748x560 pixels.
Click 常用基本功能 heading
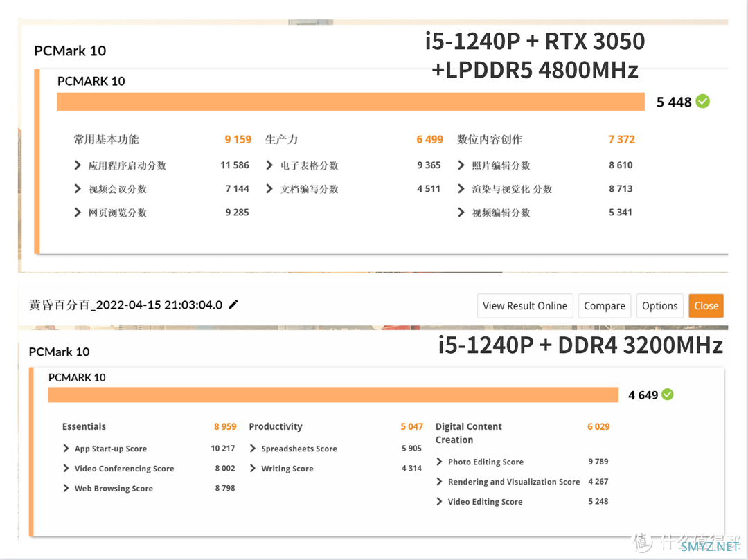pyautogui.click(x=106, y=139)
